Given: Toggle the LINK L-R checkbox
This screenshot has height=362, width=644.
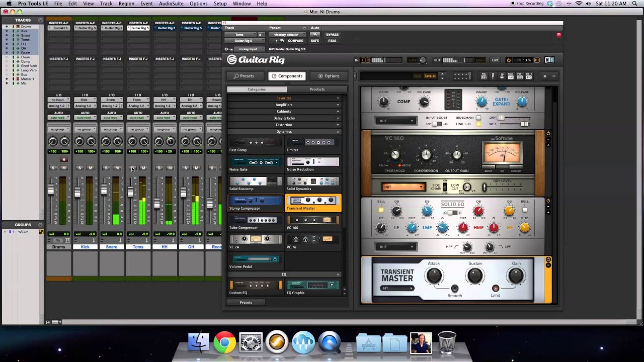Looking at the screenshot, I should pos(478,124).
